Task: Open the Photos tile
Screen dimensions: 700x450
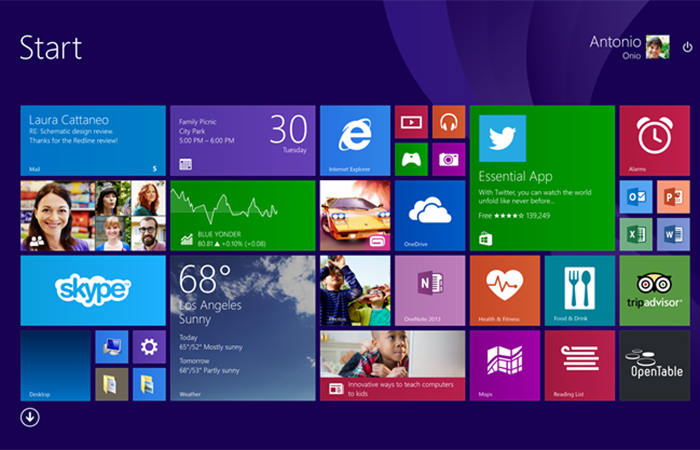Action: 355,291
